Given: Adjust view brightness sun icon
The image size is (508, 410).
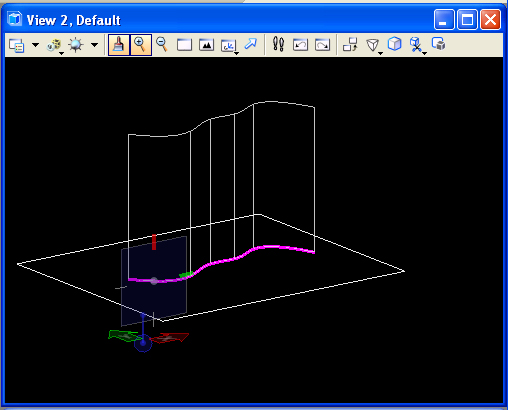Looking at the screenshot, I should 76,45.
